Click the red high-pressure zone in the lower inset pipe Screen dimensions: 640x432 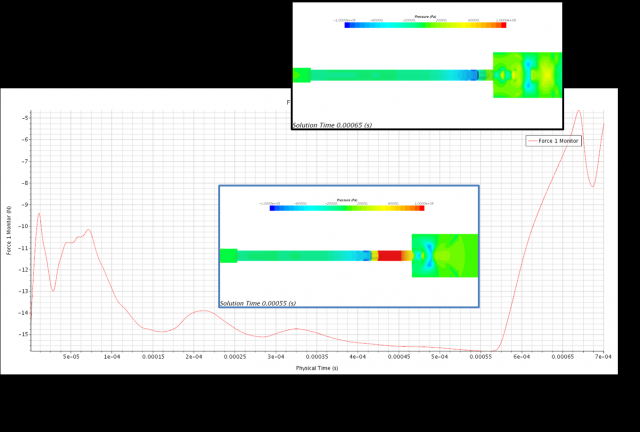click(x=391, y=256)
